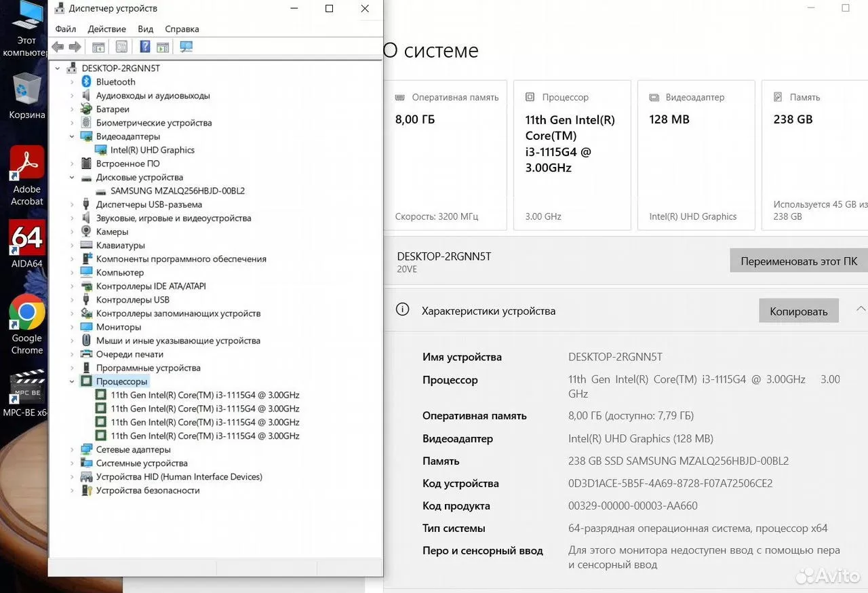Image resolution: width=868 pixels, height=593 pixels.
Task: Select Контроллеры IDE ATA/ATAPI tree item
Action: pos(151,286)
